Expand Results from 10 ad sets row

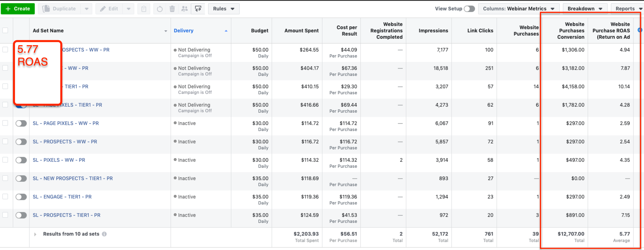(x=35, y=234)
